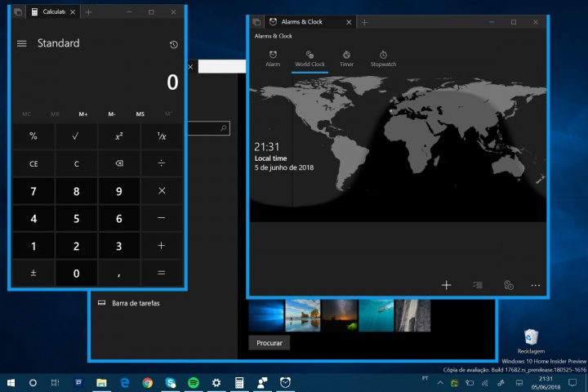Screen dimensions: 588x392
Task: Switch to the Stopwatch tab
Action: (x=383, y=59)
